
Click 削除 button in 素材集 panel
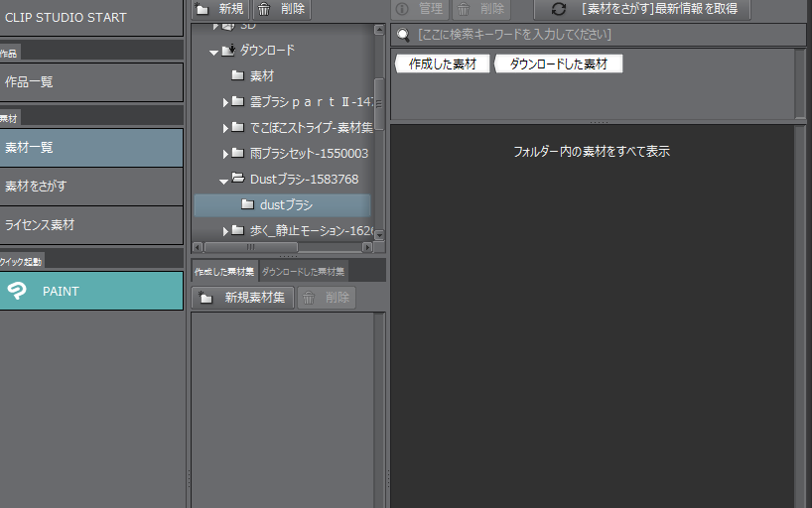click(x=327, y=298)
